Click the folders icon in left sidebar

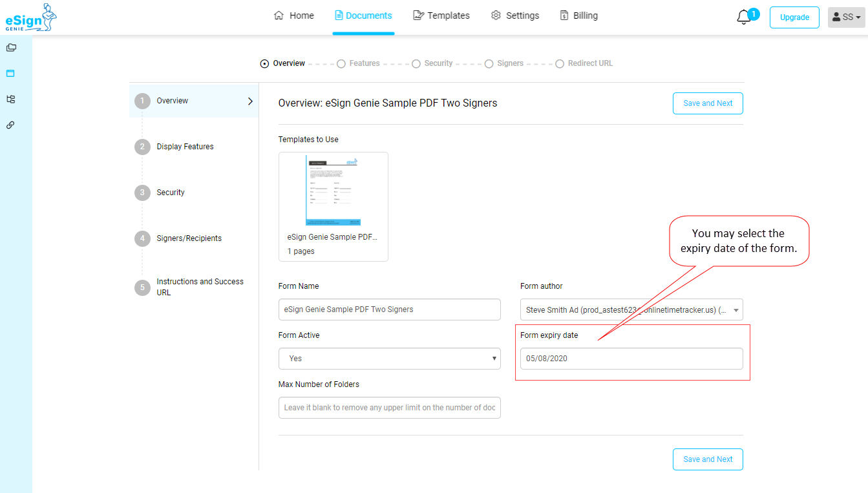click(x=11, y=47)
